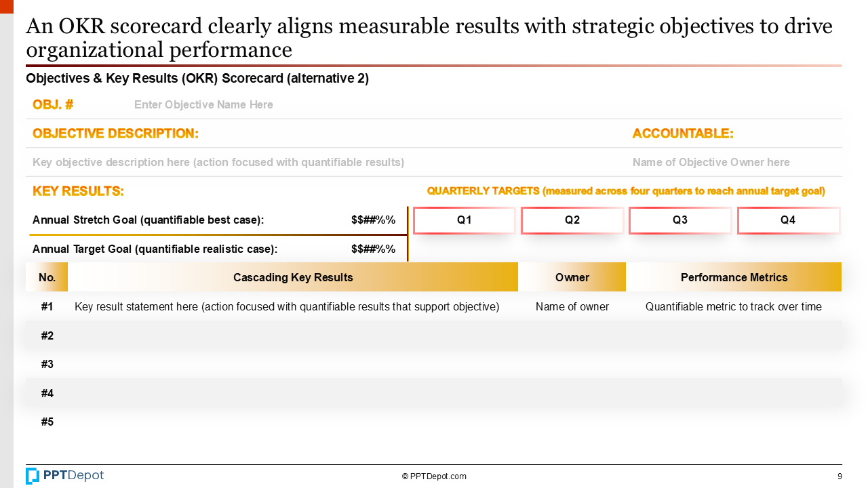The image size is (868, 488).
Task: Select the Q2 quarterly target box
Action: click(x=572, y=220)
